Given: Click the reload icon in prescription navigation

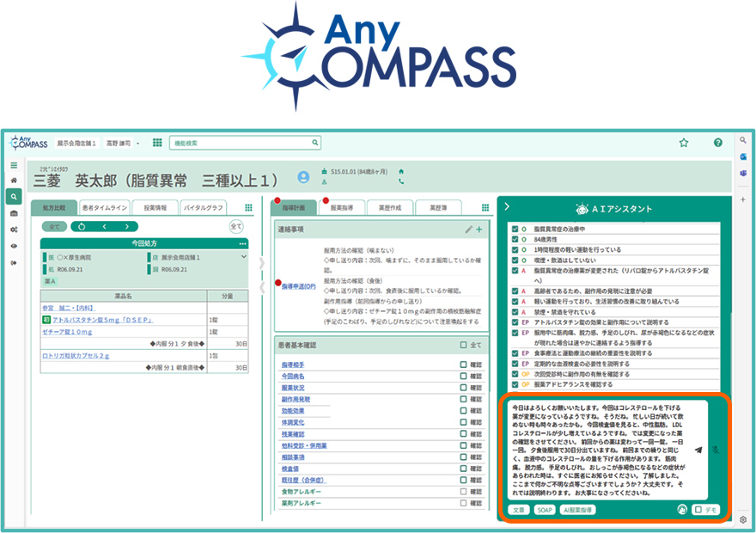Looking at the screenshot, I should pos(82,227).
